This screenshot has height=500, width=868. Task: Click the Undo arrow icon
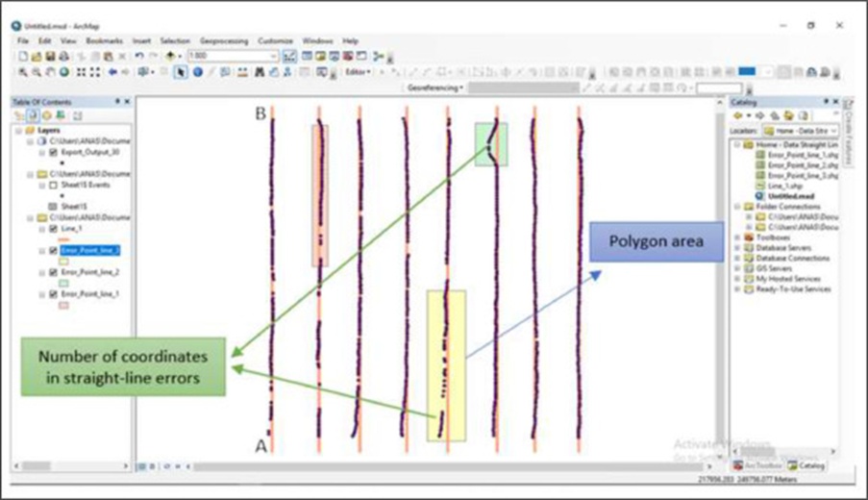(139, 56)
